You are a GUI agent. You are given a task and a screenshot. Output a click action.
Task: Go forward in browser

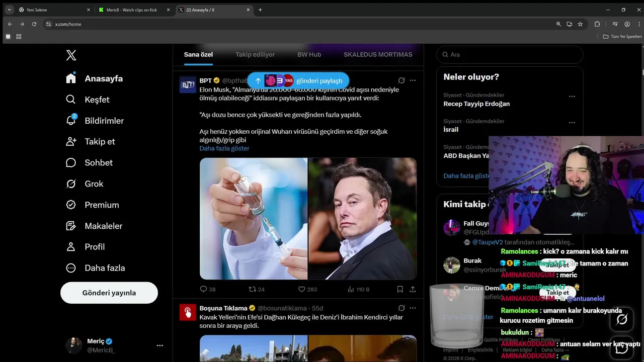tap(22, 24)
